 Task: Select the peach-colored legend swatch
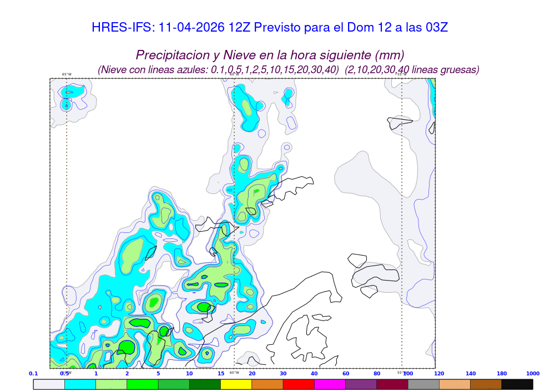(455, 384)
